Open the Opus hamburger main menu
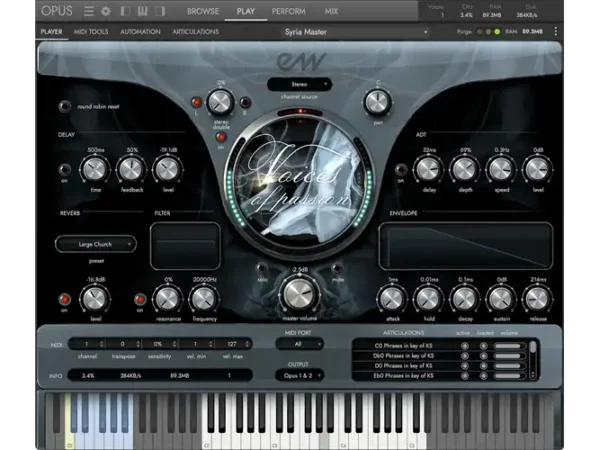Image resolution: width=600 pixels, height=450 pixels. (88, 11)
